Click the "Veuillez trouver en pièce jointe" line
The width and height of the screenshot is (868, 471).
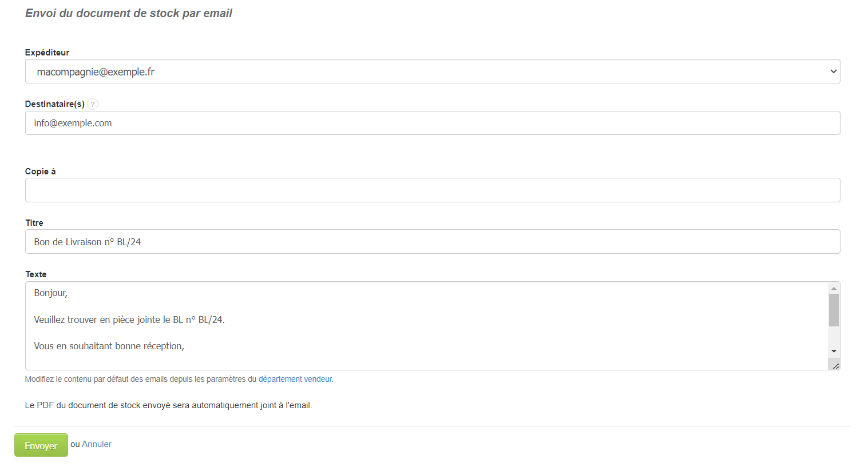click(x=129, y=320)
